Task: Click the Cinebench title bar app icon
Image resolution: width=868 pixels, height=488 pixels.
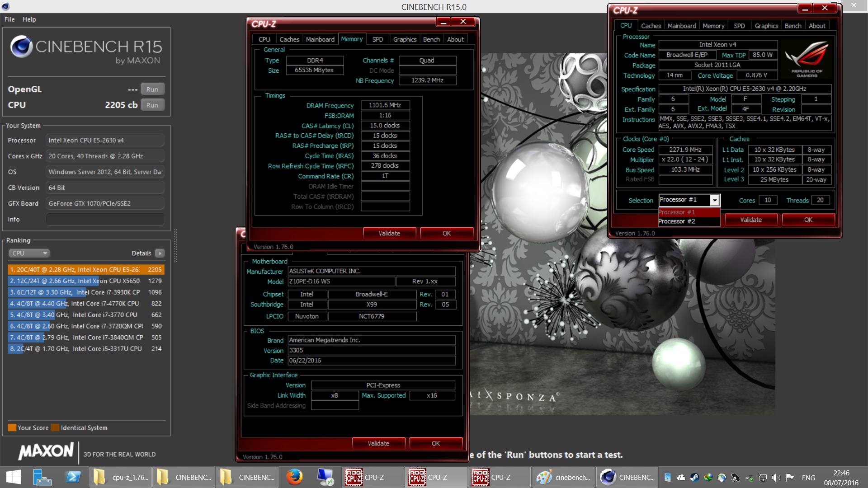Action: click(x=5, y=6)
